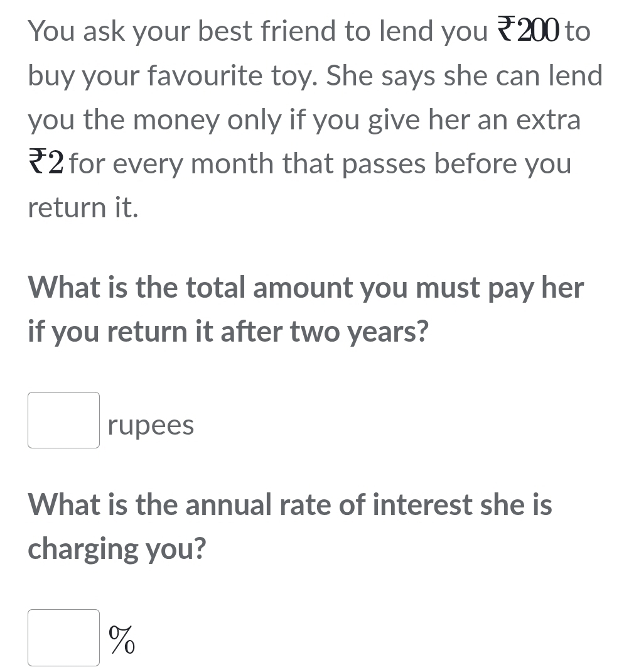Click the % symbol beside the answer box
This screenshot has height=672, width=624.
pyautogui.click(x=122, y=639)
